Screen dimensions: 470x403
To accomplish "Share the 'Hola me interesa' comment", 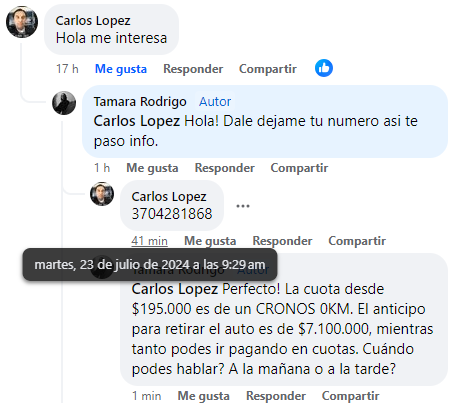I will click(268, 69).
